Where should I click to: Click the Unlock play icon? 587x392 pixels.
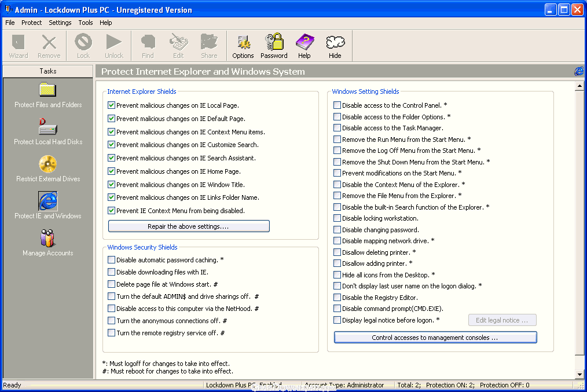(114, 46)
